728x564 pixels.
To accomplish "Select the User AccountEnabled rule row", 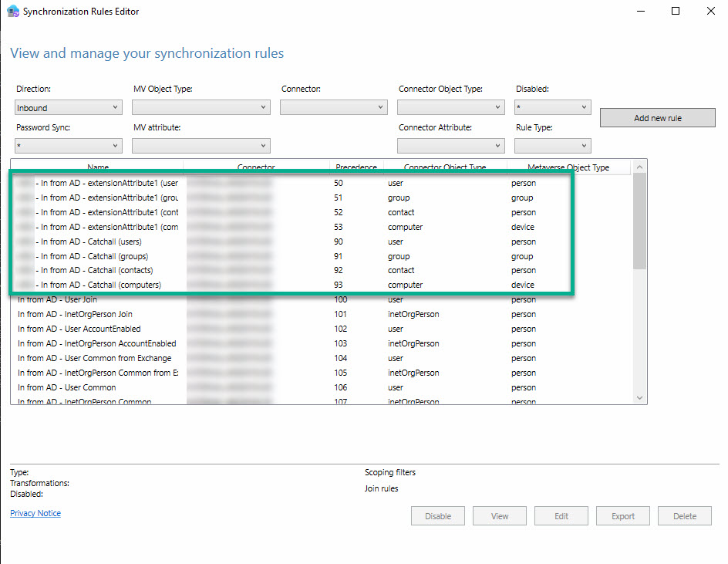I will click(x=79, y=329).
